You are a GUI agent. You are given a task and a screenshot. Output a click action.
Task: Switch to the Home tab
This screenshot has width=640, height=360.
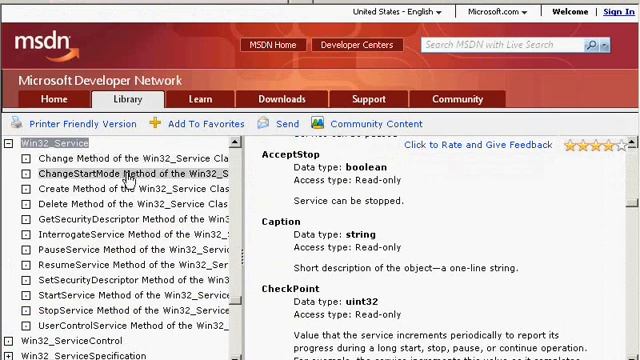tap(54, 99)
